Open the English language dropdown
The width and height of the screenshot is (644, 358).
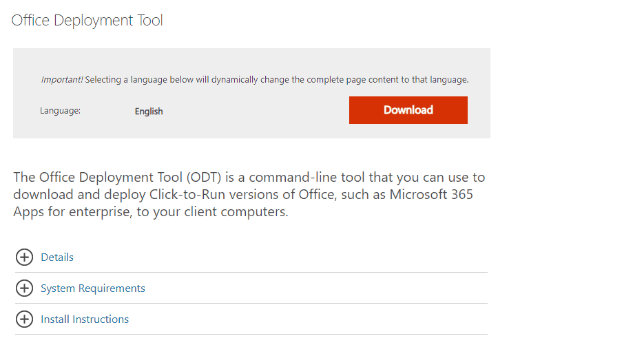(149, 112)
